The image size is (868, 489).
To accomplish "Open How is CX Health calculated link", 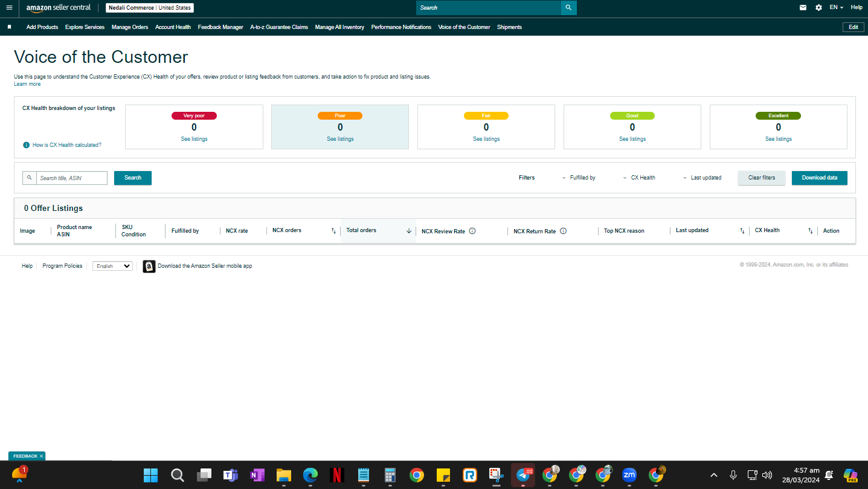I will tap(67, 145).
